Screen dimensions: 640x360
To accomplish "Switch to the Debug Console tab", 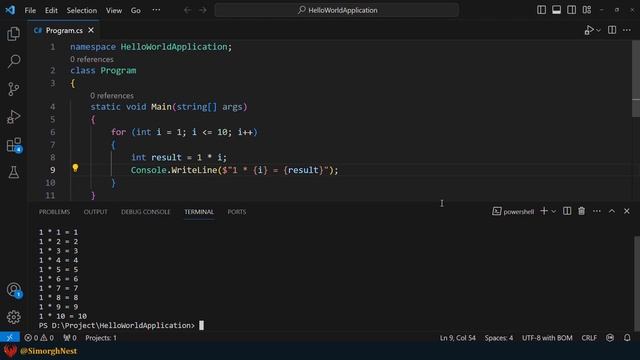I will (x=146, y=212).
